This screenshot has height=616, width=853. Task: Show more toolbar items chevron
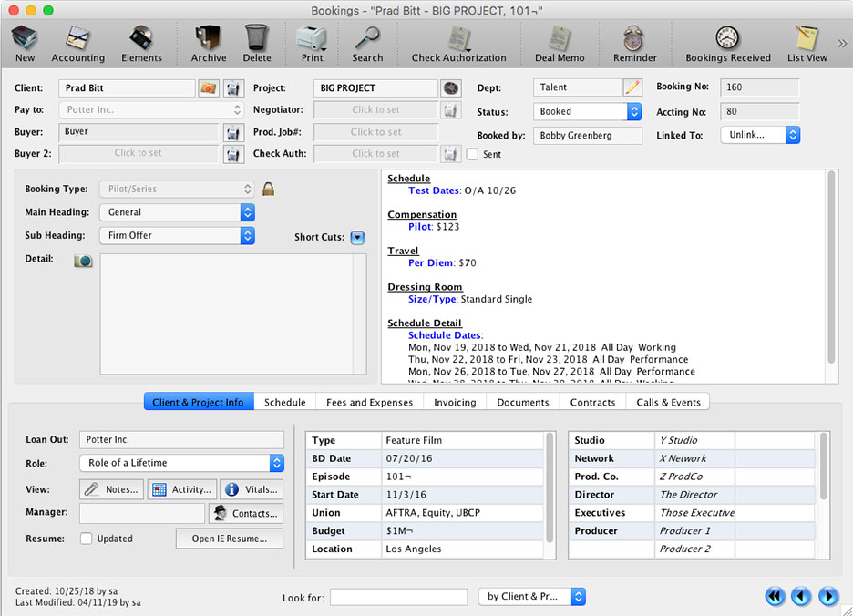click(x=842, y=44)
